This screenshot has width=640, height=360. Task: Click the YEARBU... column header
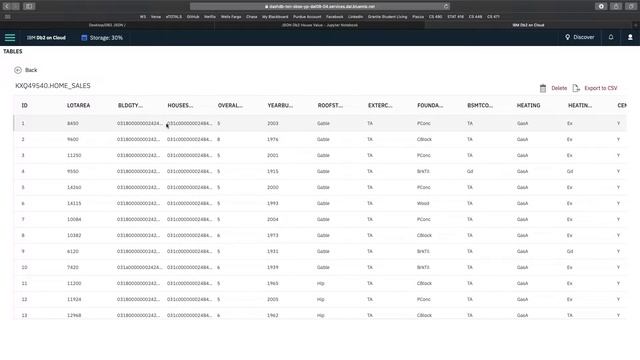[280, 105]
